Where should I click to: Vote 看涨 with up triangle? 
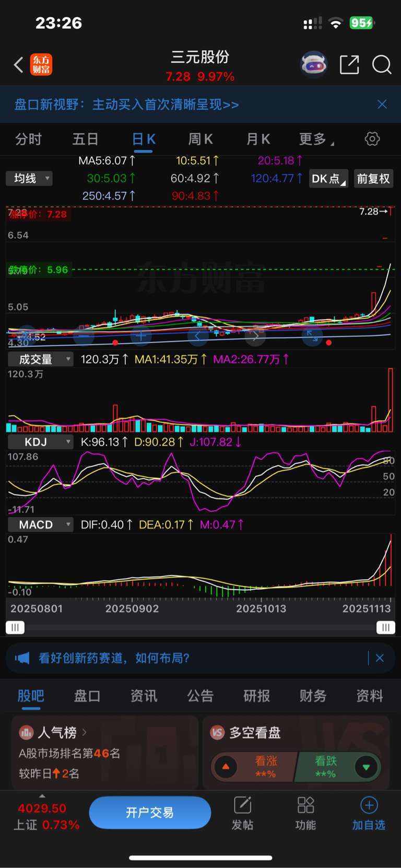click(x=226, y=767)
